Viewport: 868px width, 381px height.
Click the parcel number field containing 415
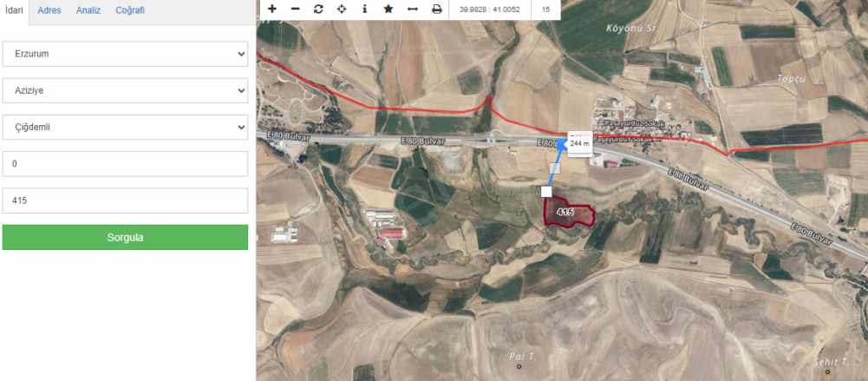pos(125,200)
